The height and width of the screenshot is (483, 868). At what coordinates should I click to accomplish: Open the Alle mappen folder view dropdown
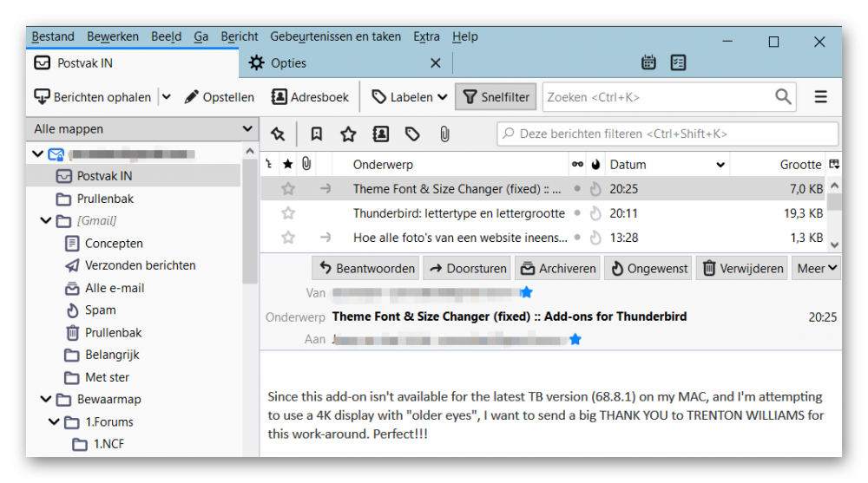click(x=143, y=129)
